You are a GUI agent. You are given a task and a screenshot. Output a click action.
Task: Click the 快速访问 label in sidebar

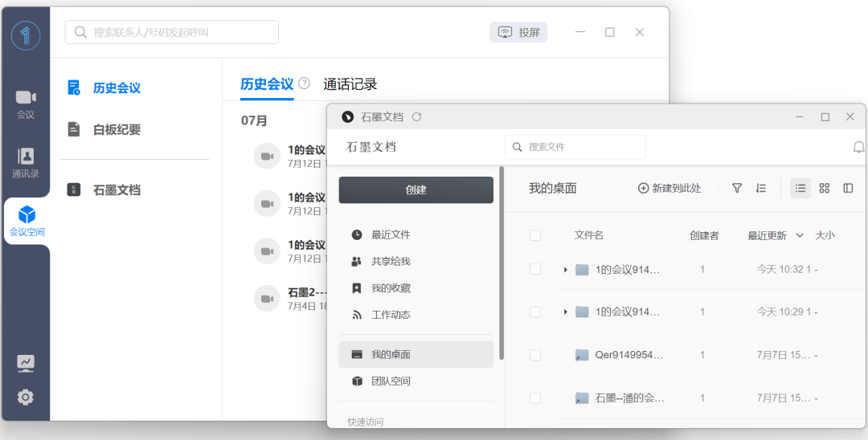(x=366, y=422)
